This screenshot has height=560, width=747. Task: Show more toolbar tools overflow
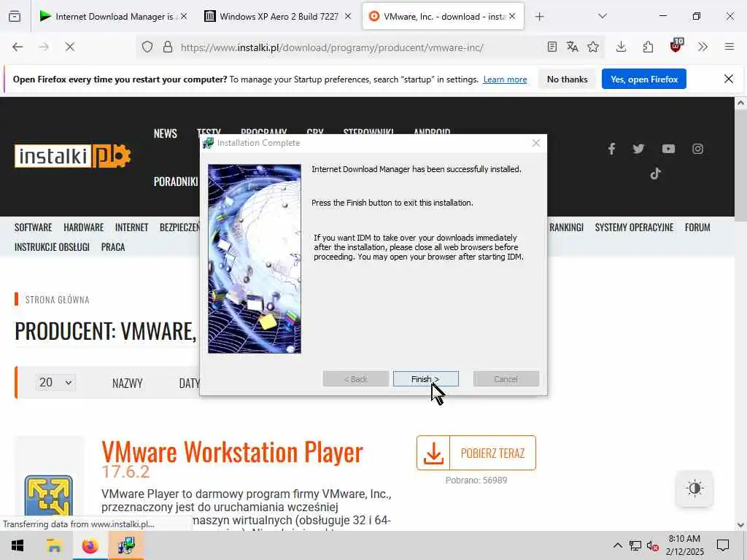[703, 47]
